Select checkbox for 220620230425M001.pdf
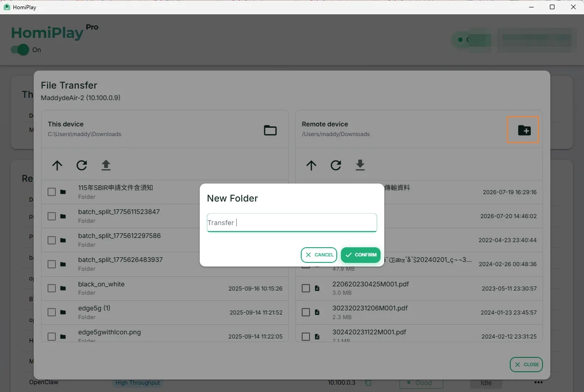584x392 pixels. [x=306, y=288]
